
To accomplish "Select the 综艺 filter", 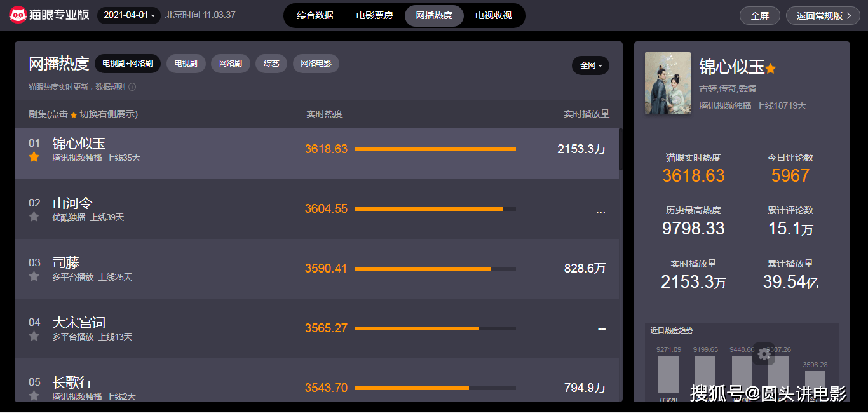I will pyautogui.click(x=271, y=64).
